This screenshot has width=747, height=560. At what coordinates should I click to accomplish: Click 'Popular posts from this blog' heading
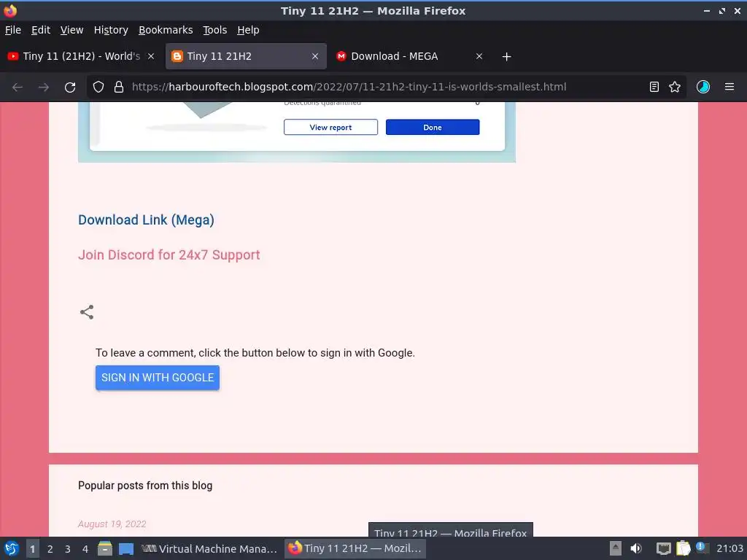coord(145,486)
